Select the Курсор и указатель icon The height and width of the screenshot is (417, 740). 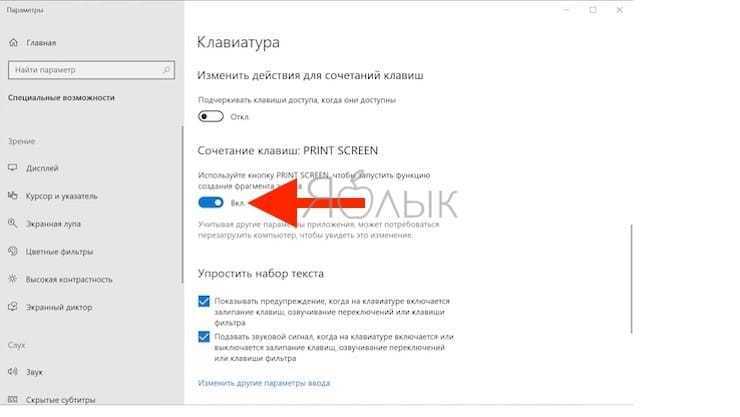(x=13, y=195)
